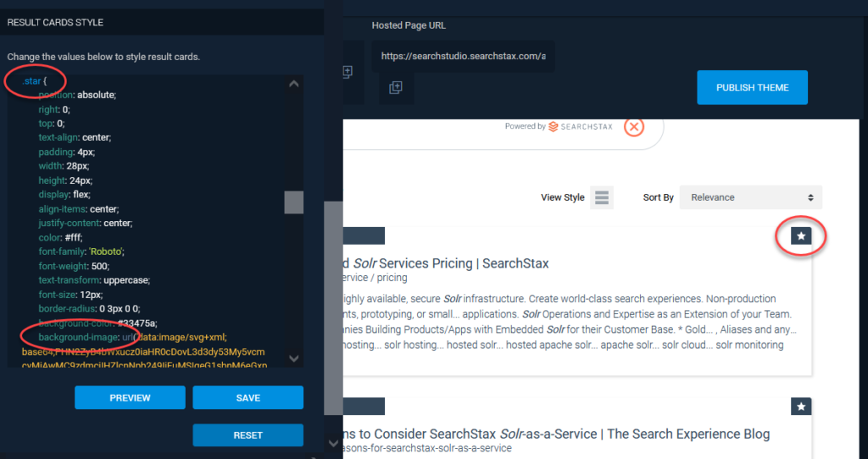Click the 'text-transform: uppercase' line
868x459 pixels.
pos(94,279)
